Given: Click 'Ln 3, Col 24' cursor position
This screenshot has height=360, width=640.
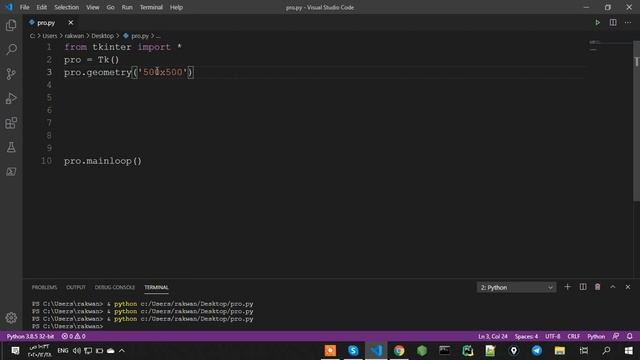Looking at the screenshot, I should click(493, 336).
